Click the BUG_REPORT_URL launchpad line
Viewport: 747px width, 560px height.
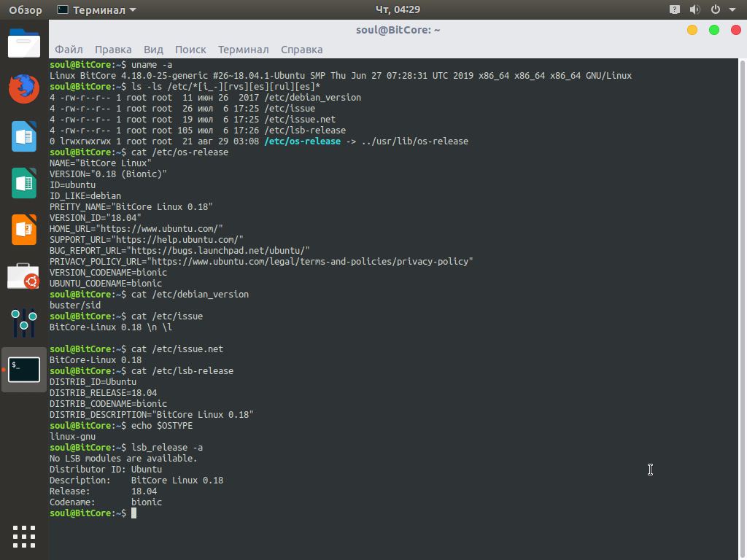179,251
